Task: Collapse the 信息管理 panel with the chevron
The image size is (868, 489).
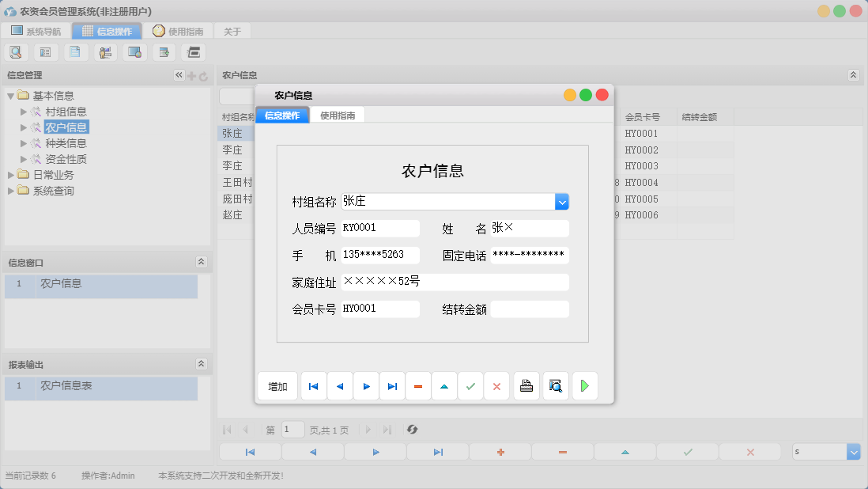Action: click(x=179, y=74)
